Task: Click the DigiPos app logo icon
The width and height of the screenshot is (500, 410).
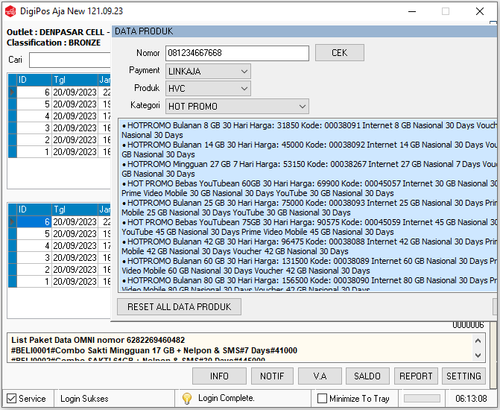Action: (10, 11)
